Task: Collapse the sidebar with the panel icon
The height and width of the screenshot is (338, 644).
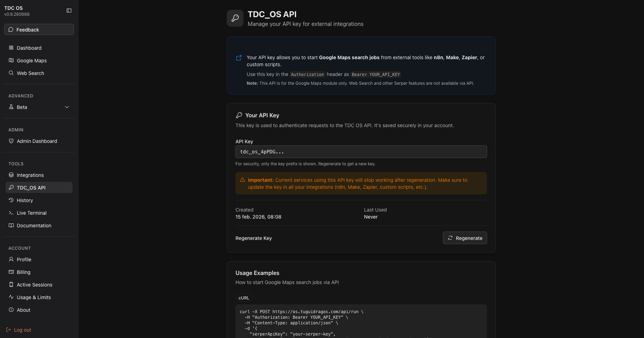Action: coord(69,11)
